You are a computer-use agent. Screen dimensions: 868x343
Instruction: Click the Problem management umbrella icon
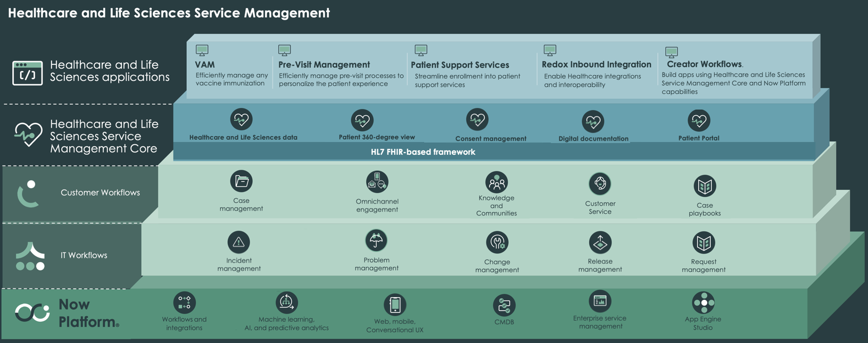[376, 240]
